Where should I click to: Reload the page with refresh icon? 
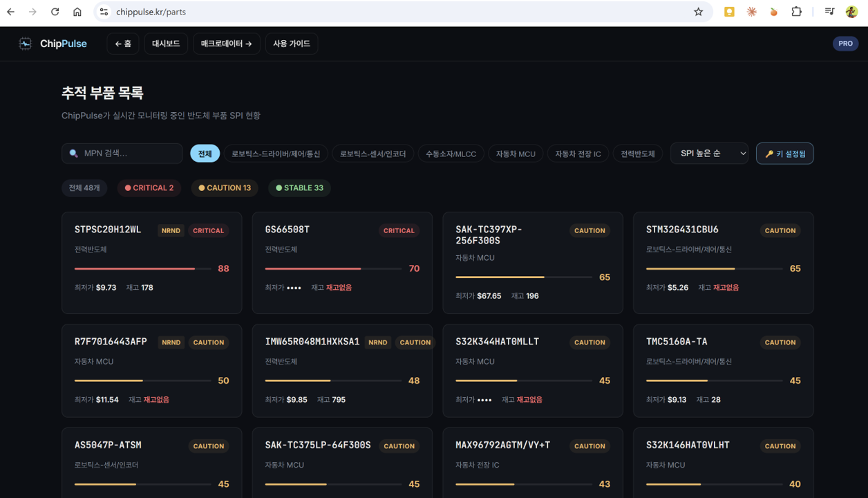coord(55,12)
